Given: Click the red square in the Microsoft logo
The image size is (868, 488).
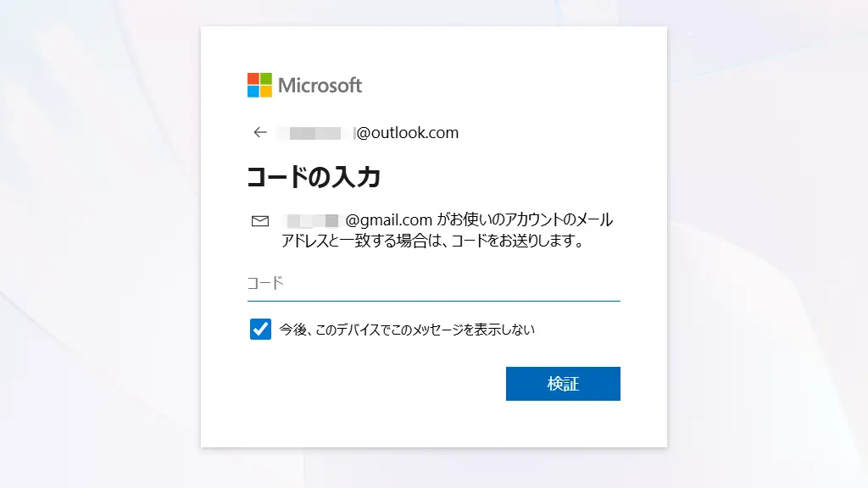Looking at the screenshot, I should tap(253, 79).
